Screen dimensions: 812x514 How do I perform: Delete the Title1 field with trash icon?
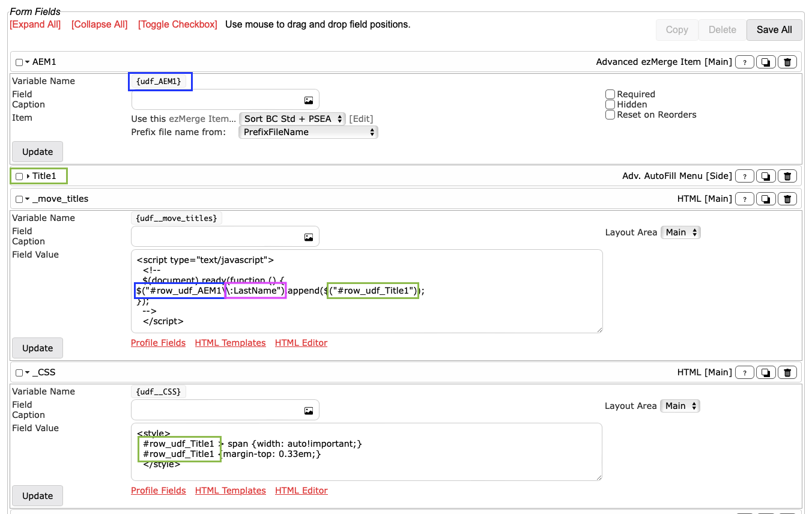(787, 176)
